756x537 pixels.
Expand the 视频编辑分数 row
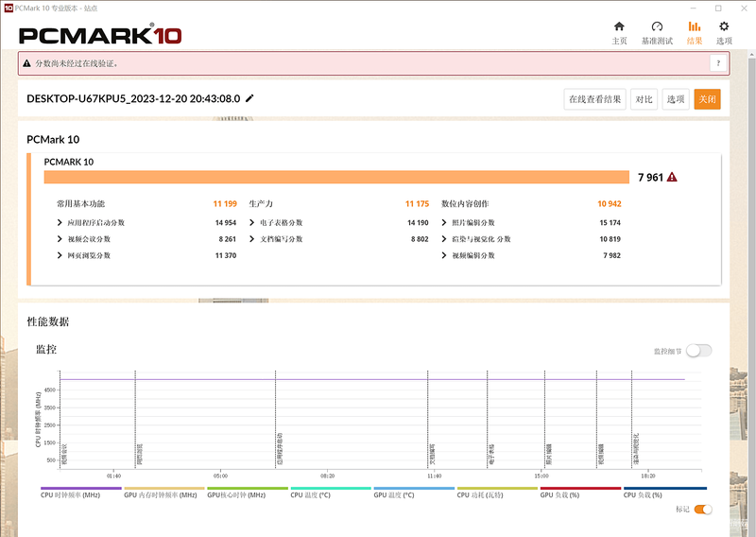tap(444, 255)
